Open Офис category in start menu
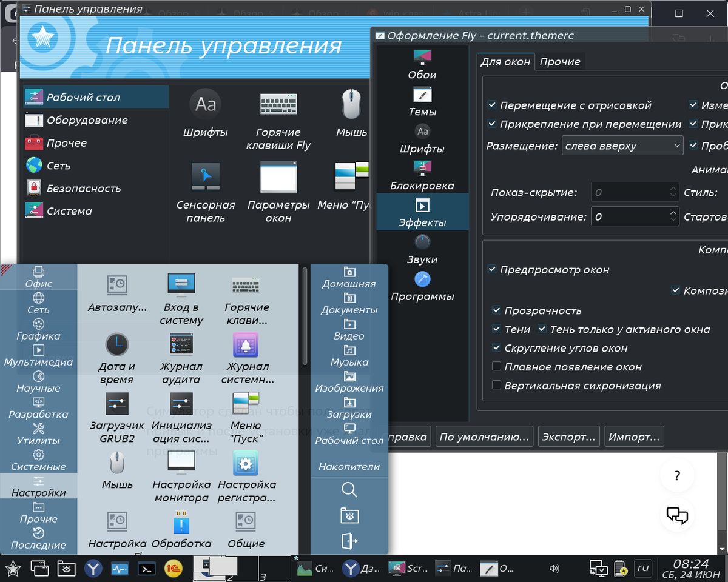Viewport: 728px width, 582px height. pos(39,277)
